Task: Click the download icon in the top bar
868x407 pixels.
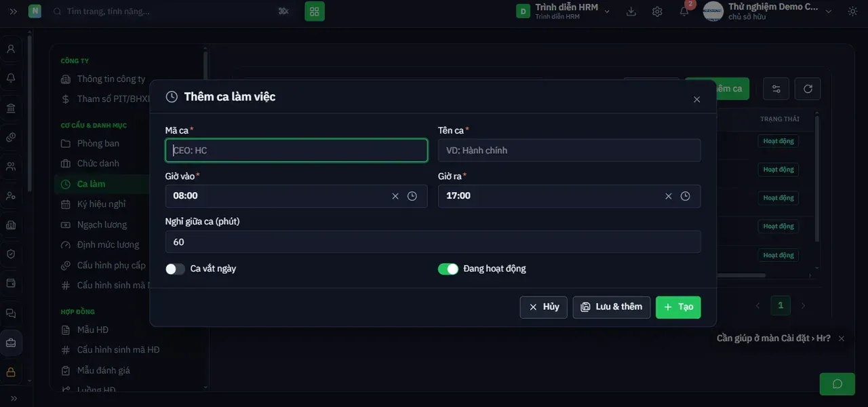Action: [x=631, y=12]
